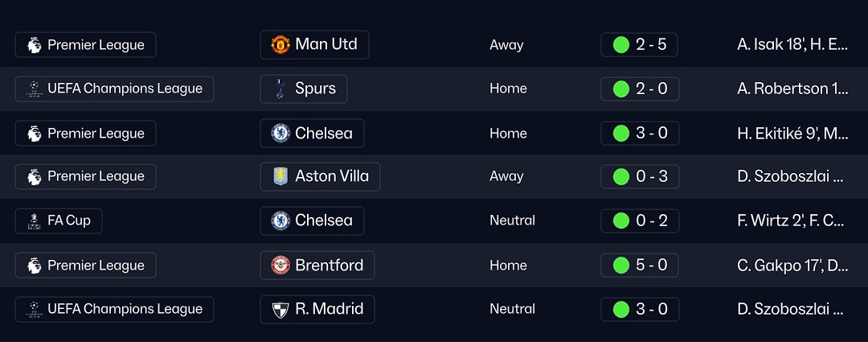Click green win dot on 2 - 5 score
This screenshot has height=342, width=868.
pyautogui.click(x=620, y=44)
